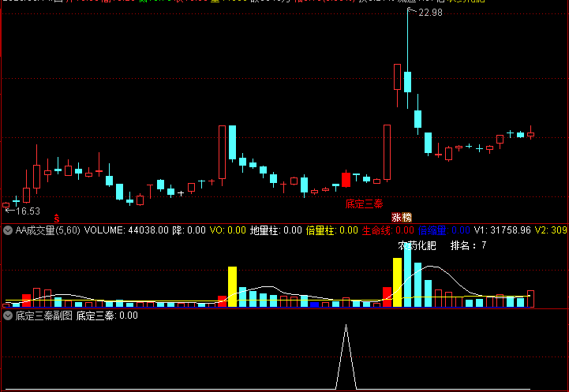Click the white spike peak in 底定三秦副图

[346, 325]
